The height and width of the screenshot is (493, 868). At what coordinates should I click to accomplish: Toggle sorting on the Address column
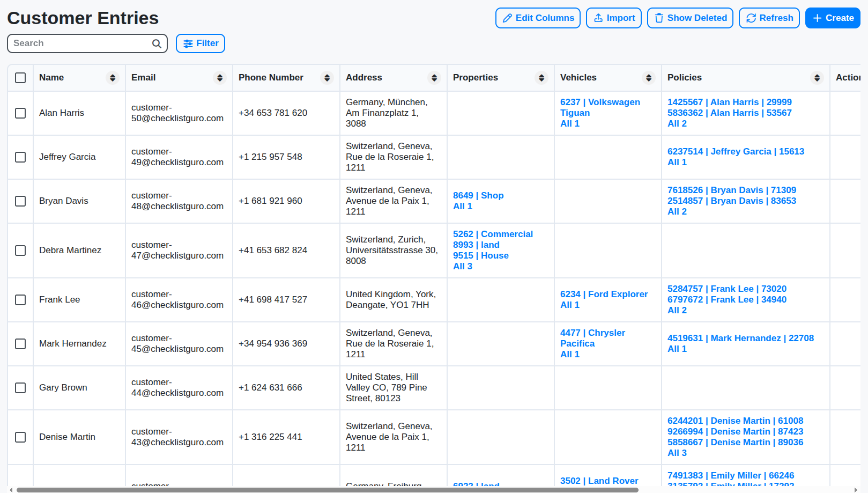[434, 77]
